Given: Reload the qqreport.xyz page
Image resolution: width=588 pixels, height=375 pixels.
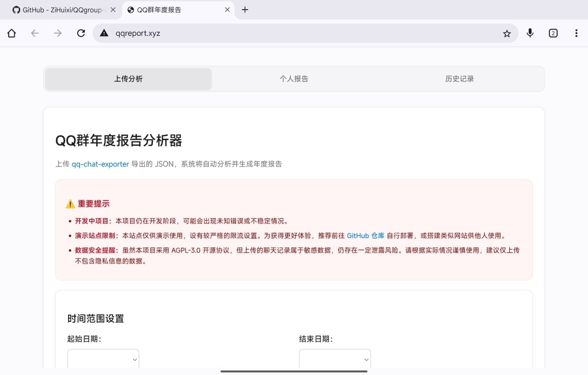Looking at the screenshot, I should pos(81,33).
